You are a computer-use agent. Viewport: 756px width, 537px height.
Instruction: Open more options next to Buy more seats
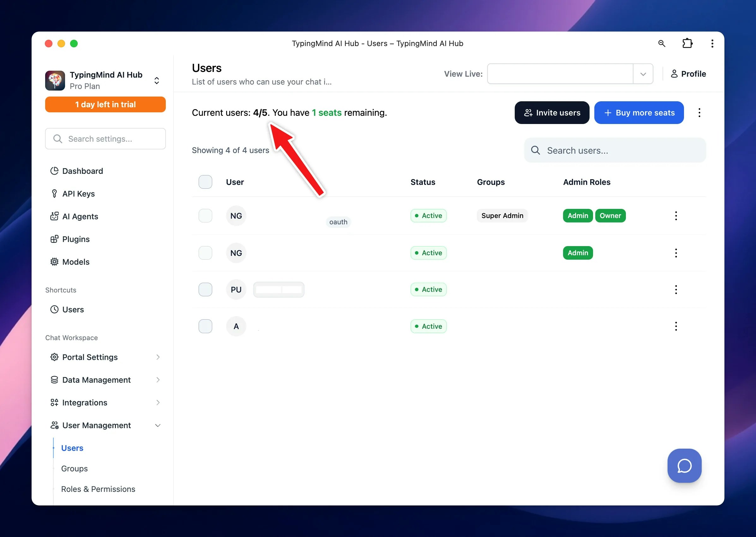[x=699, y=113]
